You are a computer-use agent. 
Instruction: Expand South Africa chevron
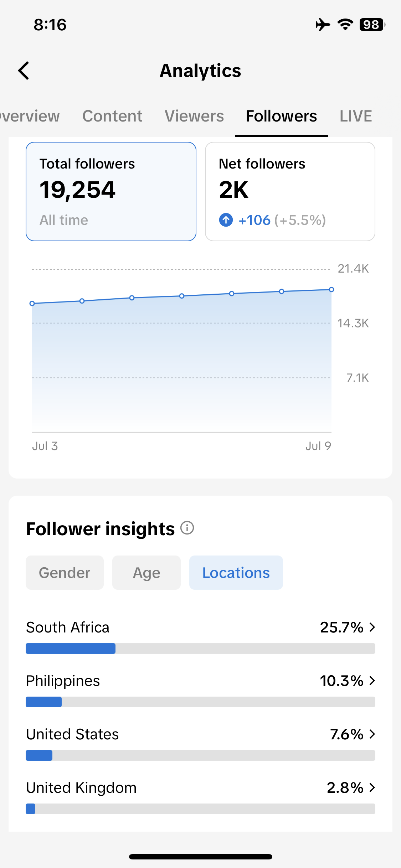(372, 627)
